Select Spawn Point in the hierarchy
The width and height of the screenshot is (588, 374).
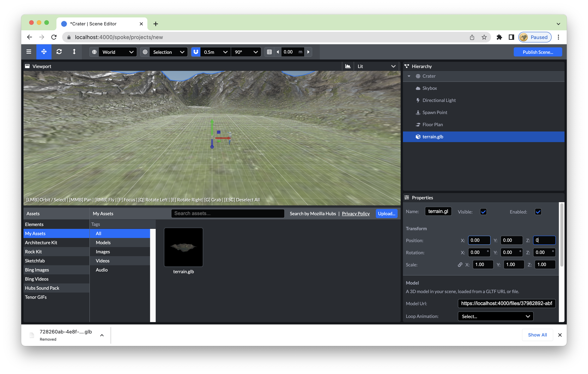(x=483, y=112)
